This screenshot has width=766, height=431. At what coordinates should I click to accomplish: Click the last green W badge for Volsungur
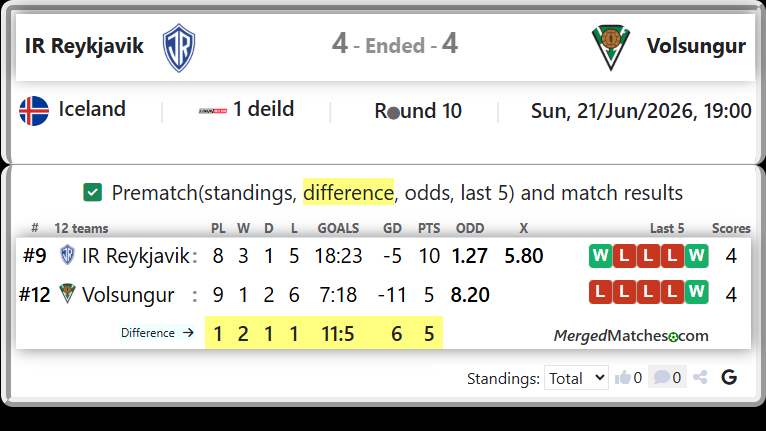697,292
